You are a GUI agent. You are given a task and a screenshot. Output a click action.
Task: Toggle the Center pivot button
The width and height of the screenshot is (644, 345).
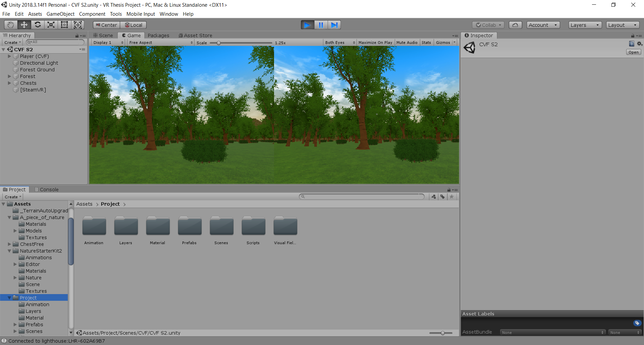tap(107, 25)
